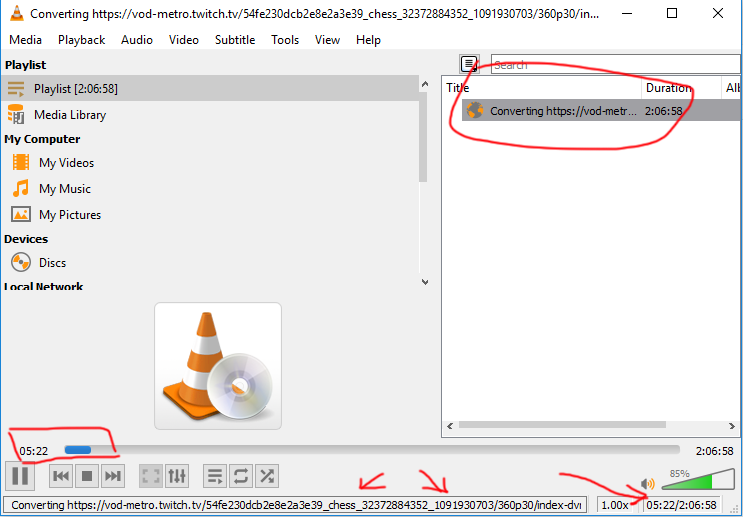The width and height of the screenshot is (743, 517).
Task: Change the playlist view mode icon
Action: click(x=469, y=64)
